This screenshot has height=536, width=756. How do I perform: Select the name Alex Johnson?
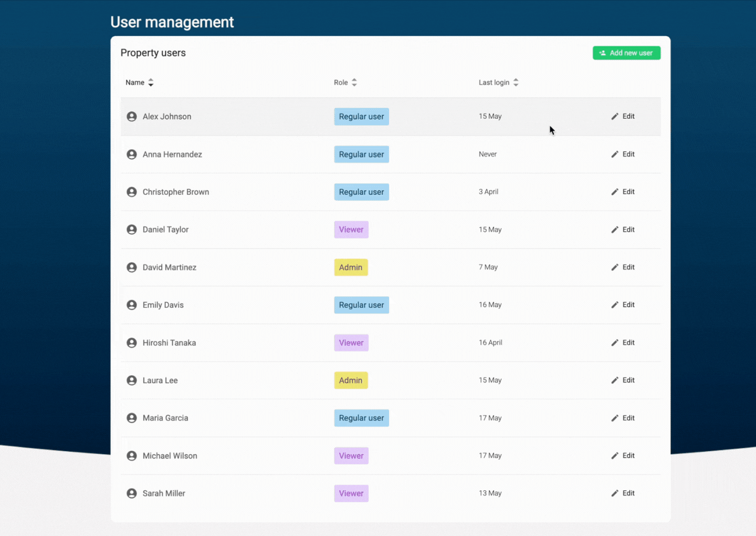click(x=167, y=117)
